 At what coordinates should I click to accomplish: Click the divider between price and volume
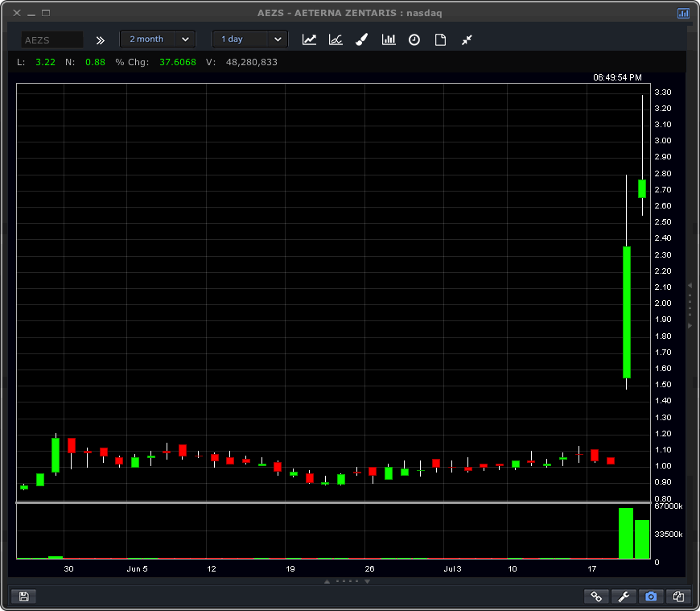pos(333,503)
